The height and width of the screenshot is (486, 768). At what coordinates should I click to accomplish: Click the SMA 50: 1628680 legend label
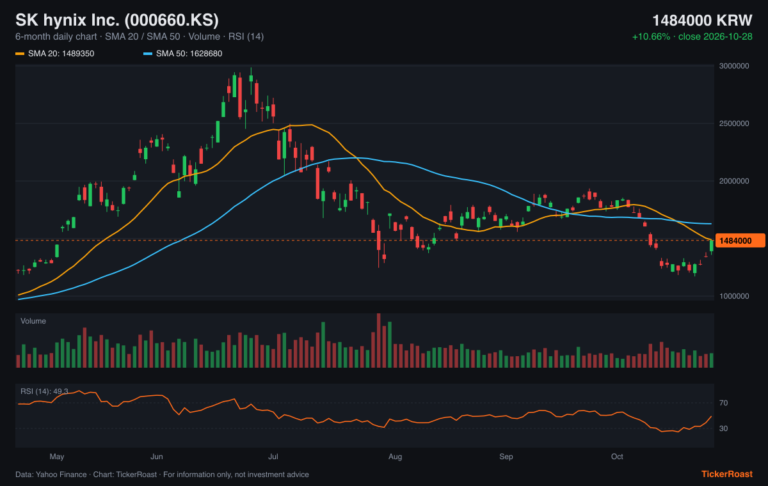[189, 53]
